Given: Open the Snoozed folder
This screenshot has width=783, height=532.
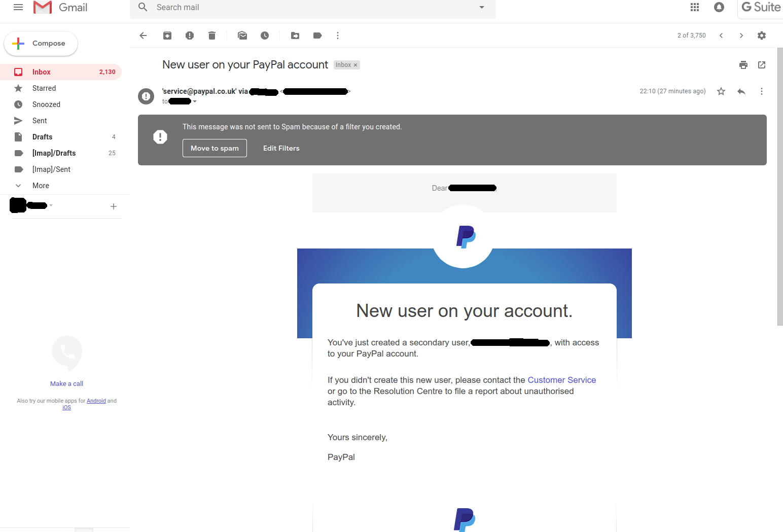Looking at the screenshot, I should [61, 104].
